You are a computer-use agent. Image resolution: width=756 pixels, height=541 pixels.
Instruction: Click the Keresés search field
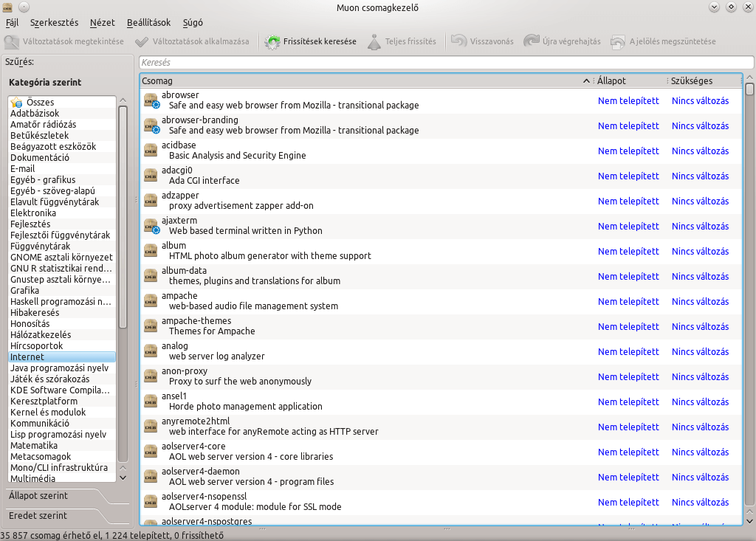446,63
